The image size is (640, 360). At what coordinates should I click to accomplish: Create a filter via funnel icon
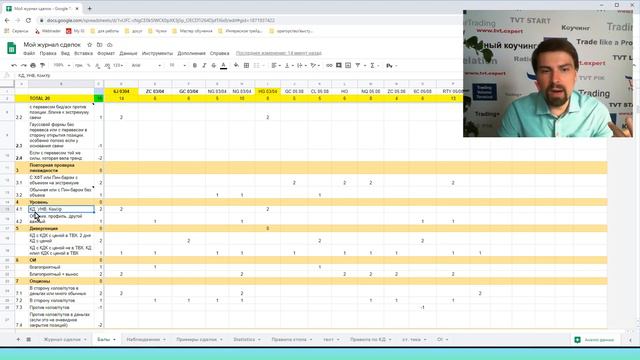tap(358, 65)
